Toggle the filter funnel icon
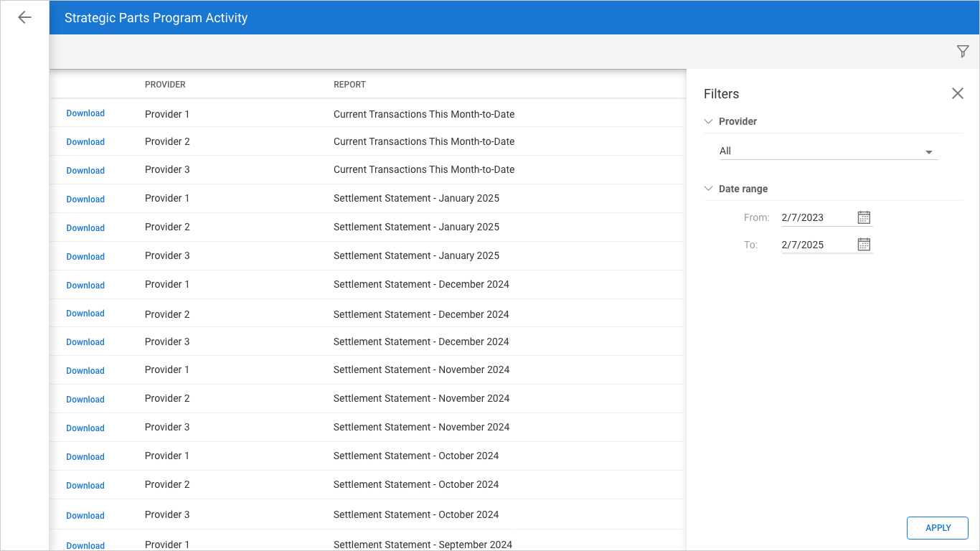Viewport: 980px width, 551px height. pos(963,52)
